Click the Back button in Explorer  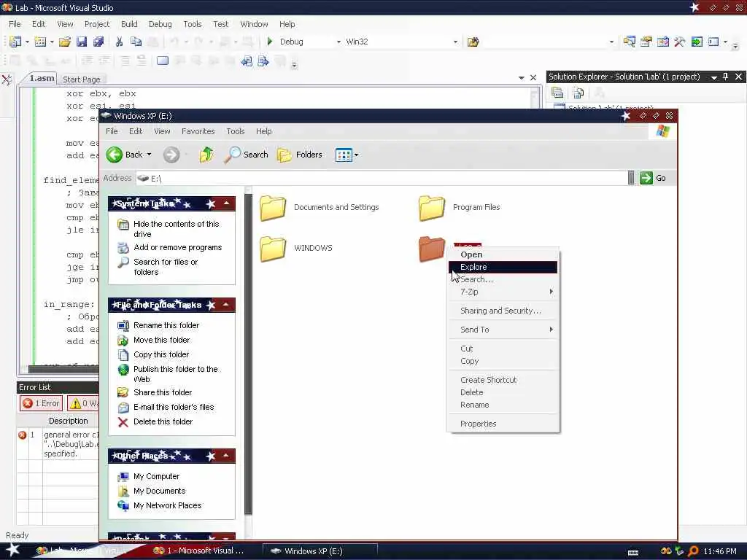click(x=124, y=155)
